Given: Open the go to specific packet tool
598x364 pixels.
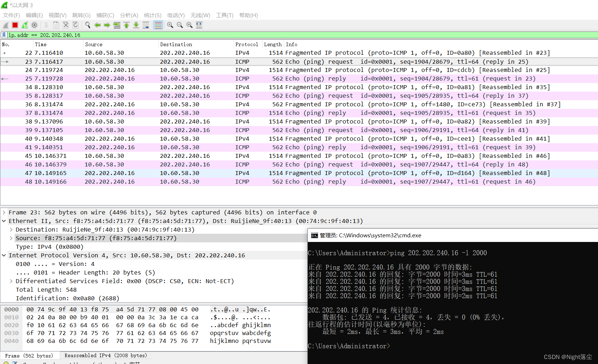Looking at the screenshot, I should pyautogui.click(x=117, y=25).
